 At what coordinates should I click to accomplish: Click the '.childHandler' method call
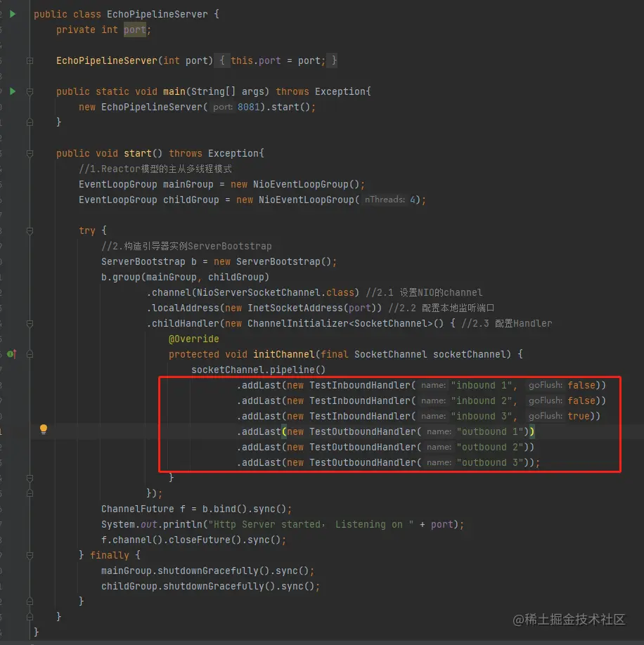pos(183,324)
